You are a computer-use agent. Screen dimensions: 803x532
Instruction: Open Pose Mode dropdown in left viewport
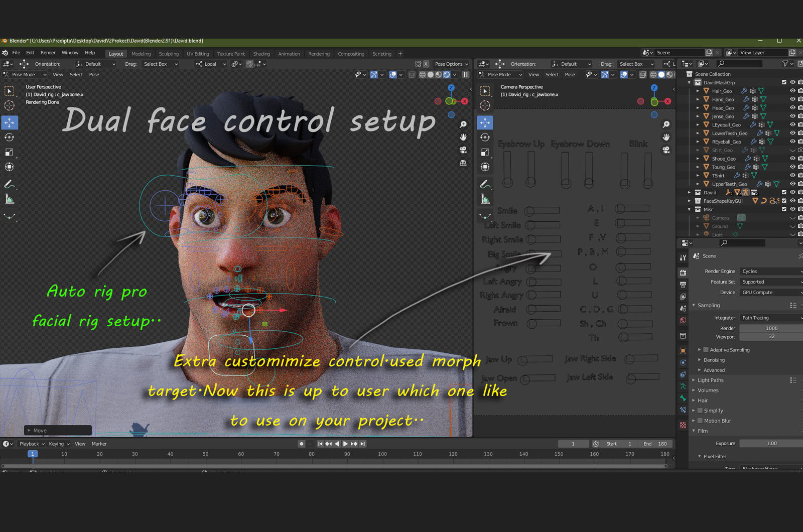(x=25, y=74)
